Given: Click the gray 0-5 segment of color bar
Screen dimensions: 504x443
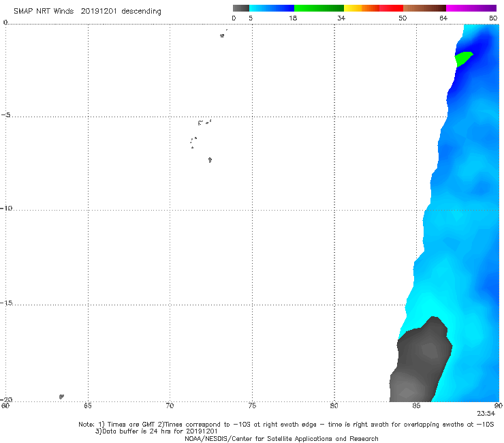Looking at the screenshot, I should click(x=240, y=8).
